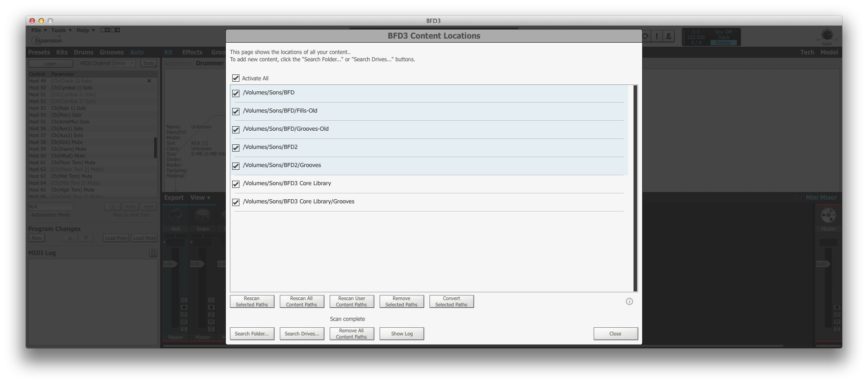The width and height of the screenshot is (868, 384).
Task: Click the program change up arrow
Action: tap(70, 238)
